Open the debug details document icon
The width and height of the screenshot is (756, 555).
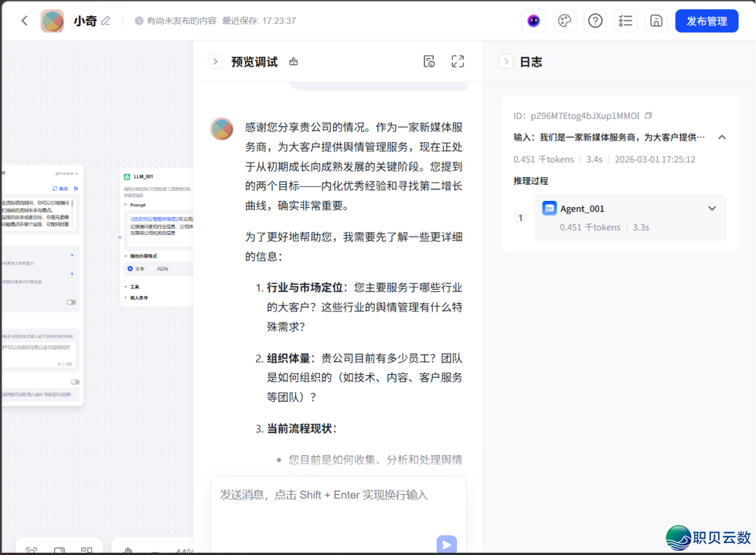click(429, 62)
